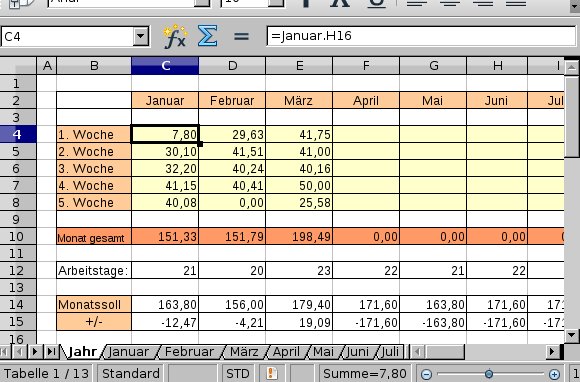The image size is (580, 382).
Task: Click the zoom slider handle
Action: (x=489, y=374)
